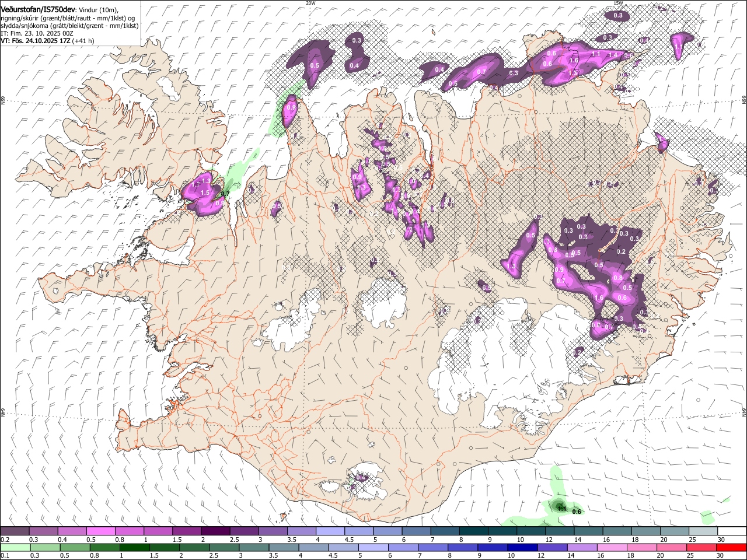Click the 'rigning/skúrir' legend description line
Image resolution: width=747 pixels, height=560 pixels.
coord(68,18)
